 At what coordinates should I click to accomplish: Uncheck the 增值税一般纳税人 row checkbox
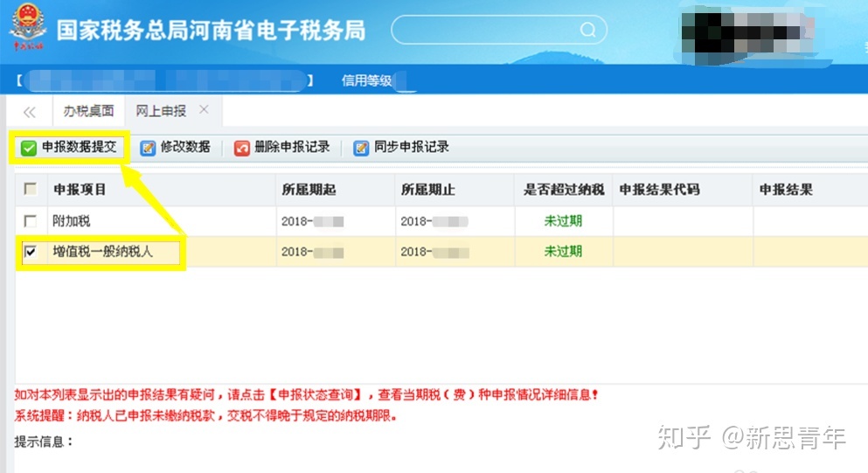(31, 253)
